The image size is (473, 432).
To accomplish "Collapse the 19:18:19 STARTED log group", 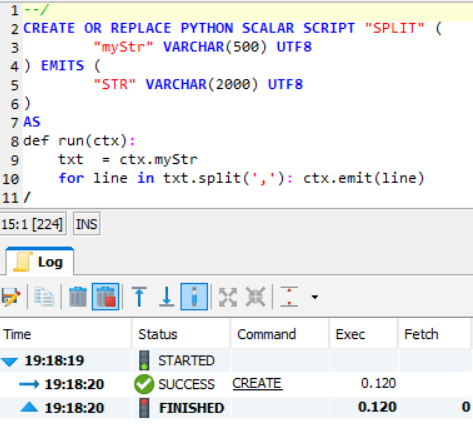I will [x=9, y=362].
